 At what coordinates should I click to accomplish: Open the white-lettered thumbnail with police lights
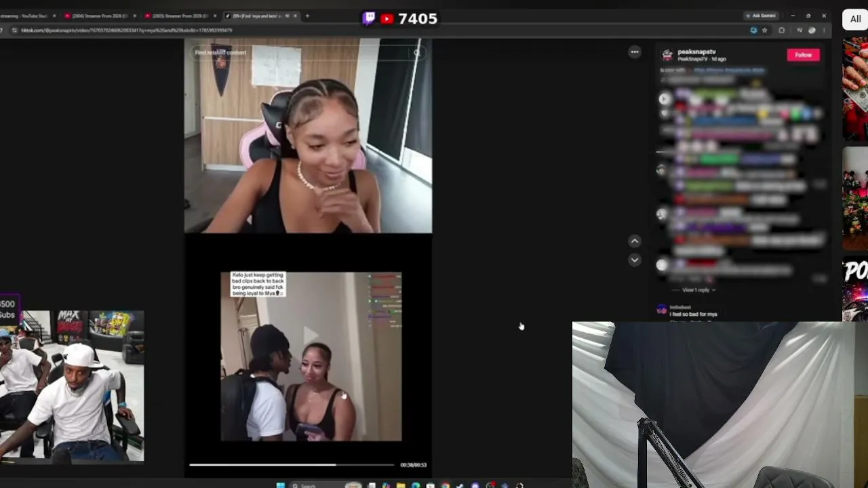(855, 288)
